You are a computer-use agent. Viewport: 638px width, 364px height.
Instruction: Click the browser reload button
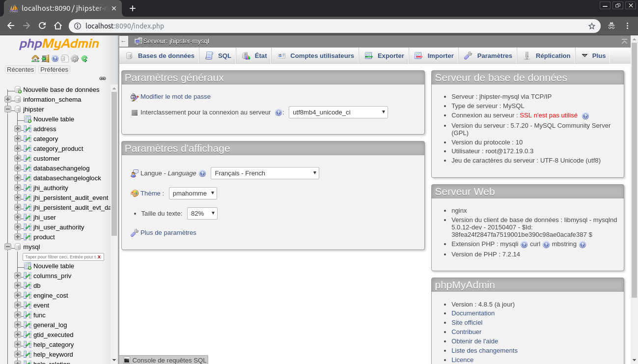42,26
